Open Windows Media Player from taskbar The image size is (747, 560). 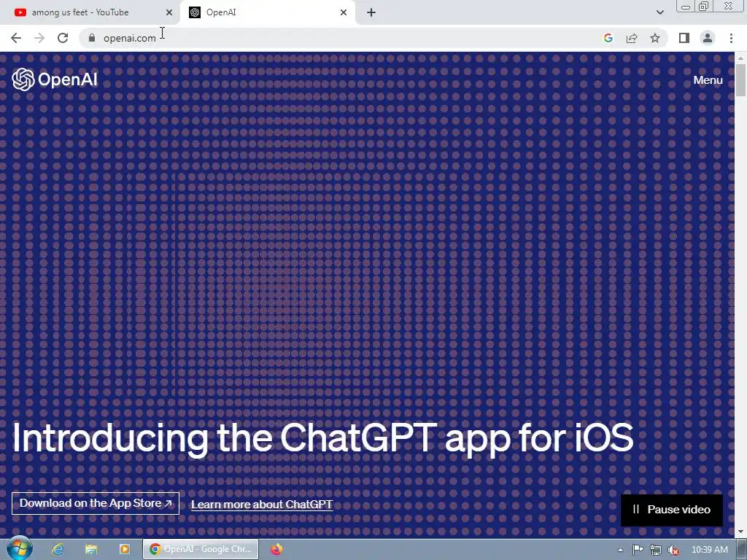124,549
